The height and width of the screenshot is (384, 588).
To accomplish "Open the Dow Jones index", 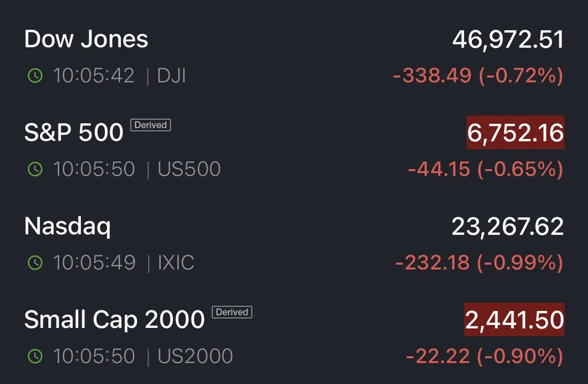I will pyautogui.click(x=86, y=39).
